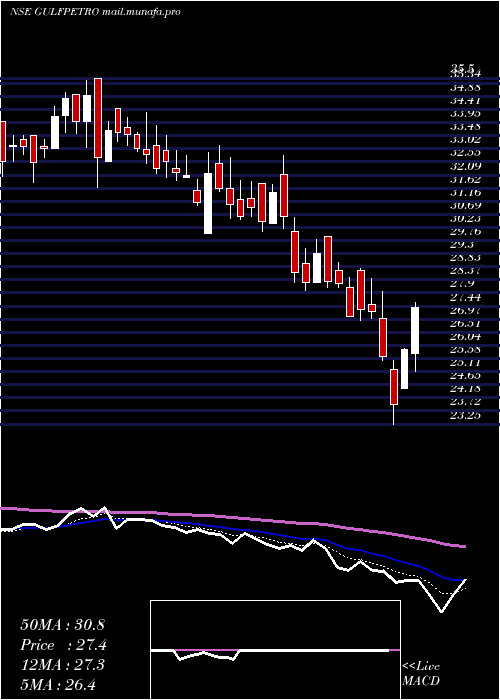
Task: Click the 32.55 price axis label
Action: coord(467,153)
